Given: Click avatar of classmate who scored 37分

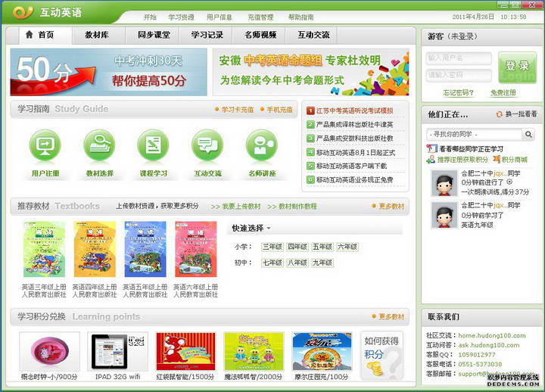Looking at the screenshot, I should [444, 183].
